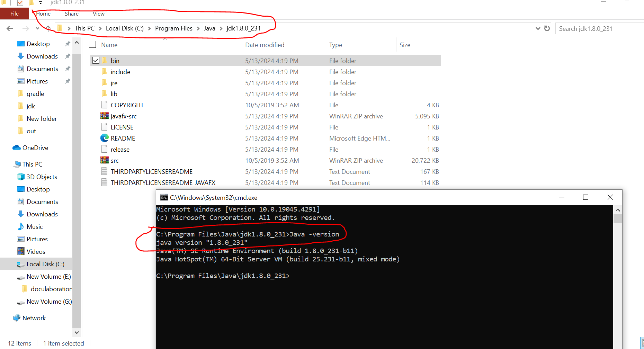Open the doculaboration folder in tree
This screenshot has width=644, height=349.
47,289
